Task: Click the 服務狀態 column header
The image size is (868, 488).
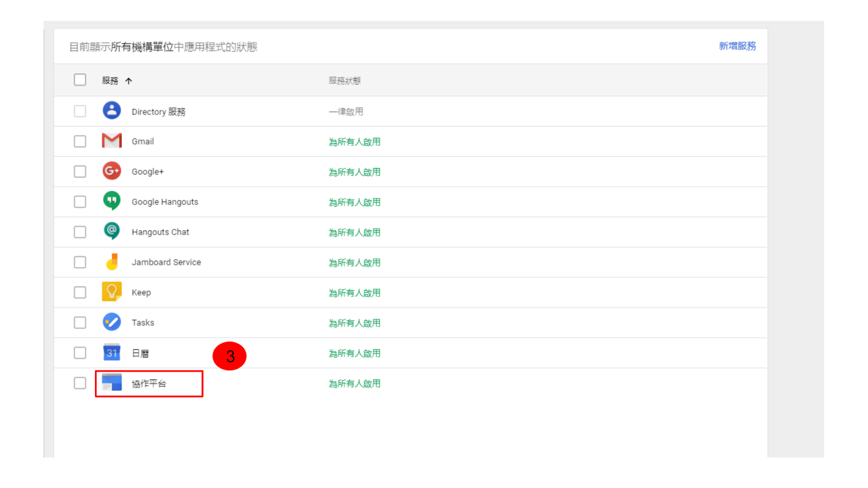Action: (x=344, y=81)
